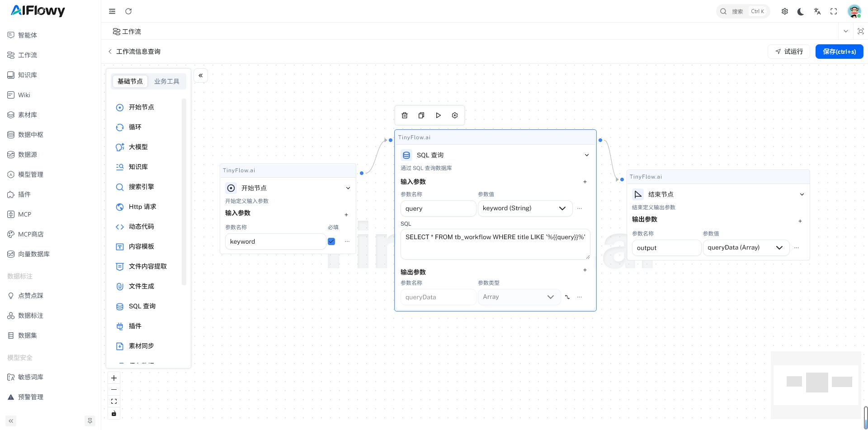
Task: Refresh the page with reload icon
Action: [x=128, y=11]
